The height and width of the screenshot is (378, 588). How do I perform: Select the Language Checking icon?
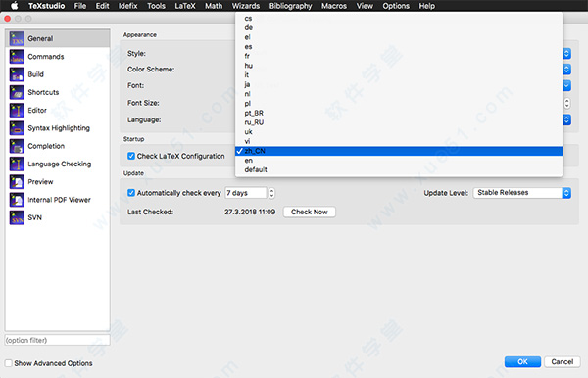tap(17, 165)
